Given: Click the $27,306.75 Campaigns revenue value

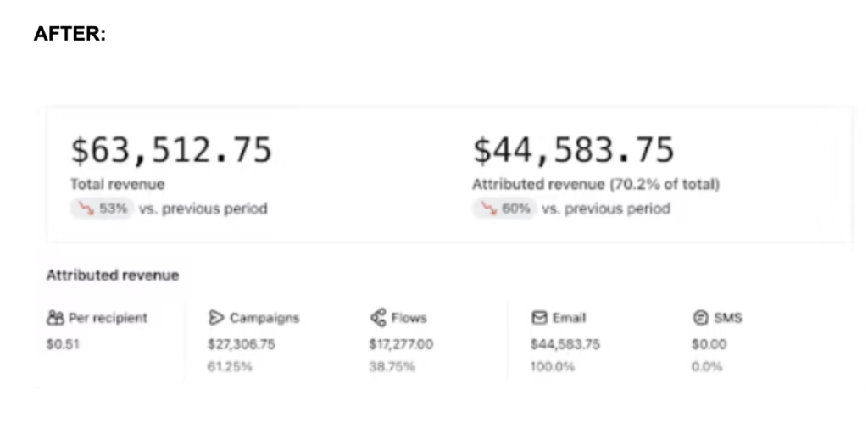Looking at the screenshot, I should 242,344.
